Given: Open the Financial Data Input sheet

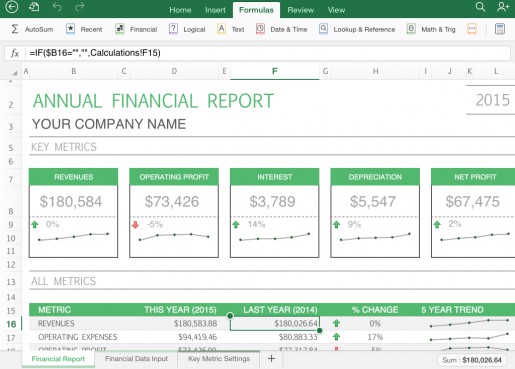Looking at the screenshot, I should click(136, 359).
